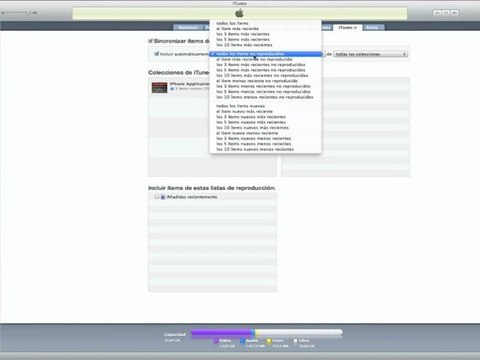Adjust the volume slider knob

29,13
